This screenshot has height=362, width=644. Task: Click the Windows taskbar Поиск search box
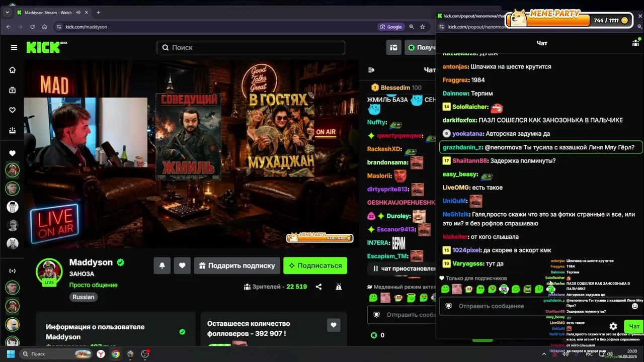tap(55, 354)
